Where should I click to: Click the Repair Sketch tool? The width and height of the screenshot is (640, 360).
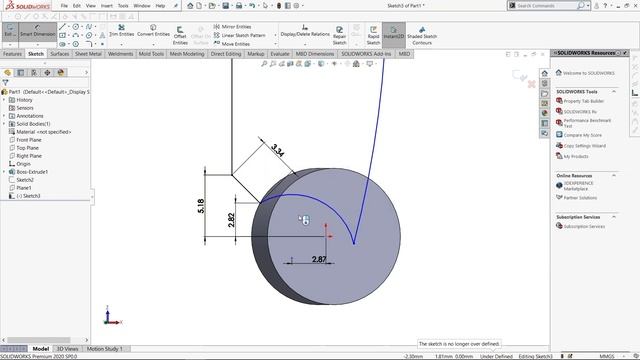point(339,35)
